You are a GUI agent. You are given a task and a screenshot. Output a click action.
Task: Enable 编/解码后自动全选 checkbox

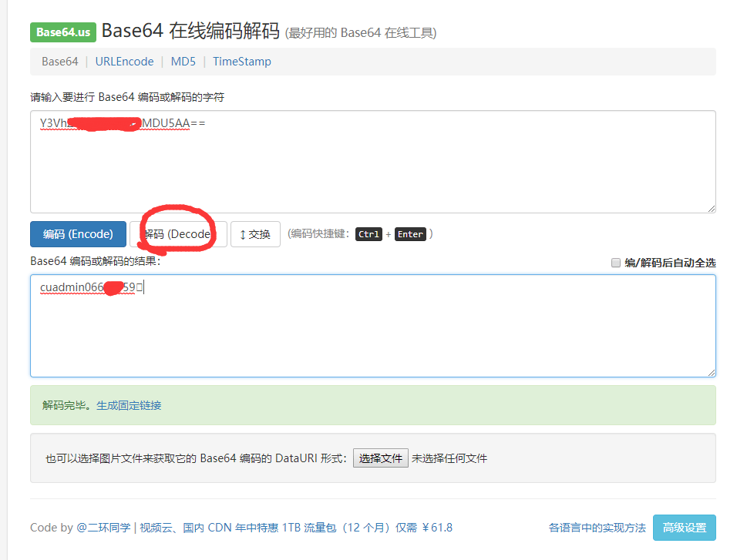(x=616, y=263)
